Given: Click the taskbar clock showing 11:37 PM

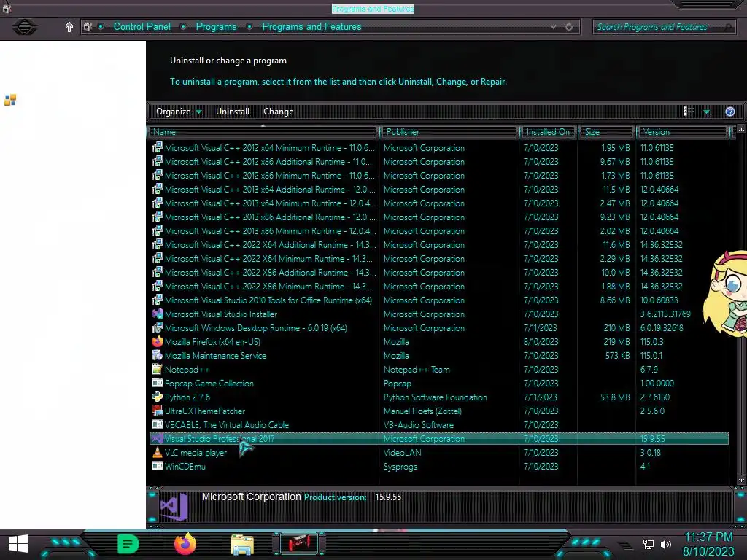Looking at the screenshot, I should [708, 537].
